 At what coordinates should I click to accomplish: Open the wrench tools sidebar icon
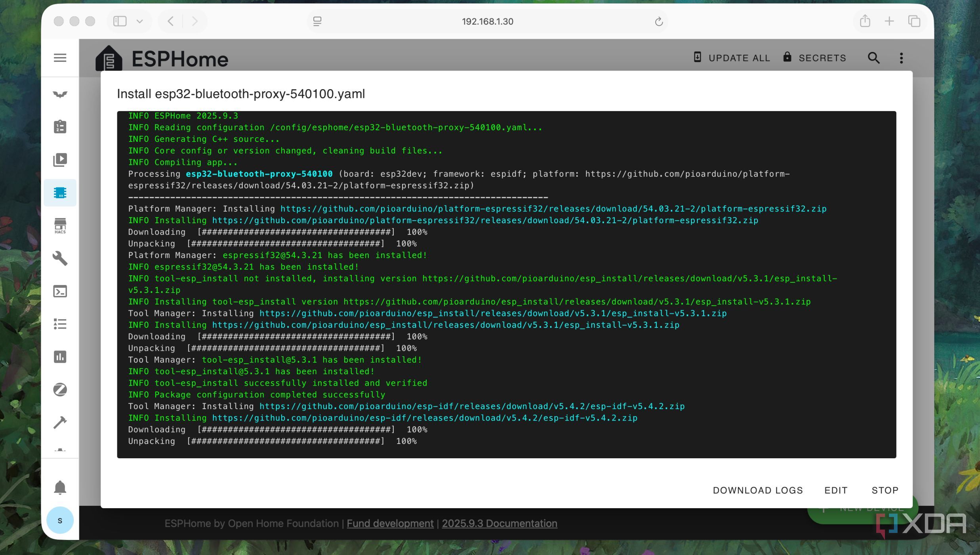click(60, 258)
